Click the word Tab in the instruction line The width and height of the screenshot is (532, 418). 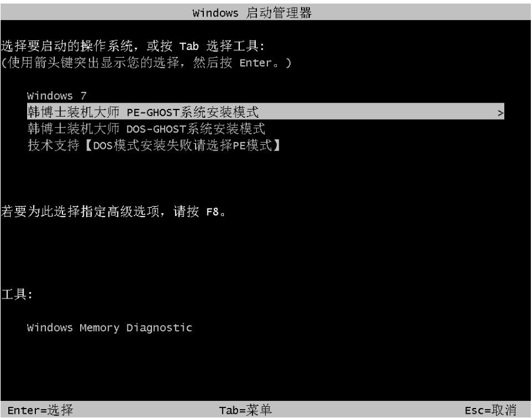(189, 46)
